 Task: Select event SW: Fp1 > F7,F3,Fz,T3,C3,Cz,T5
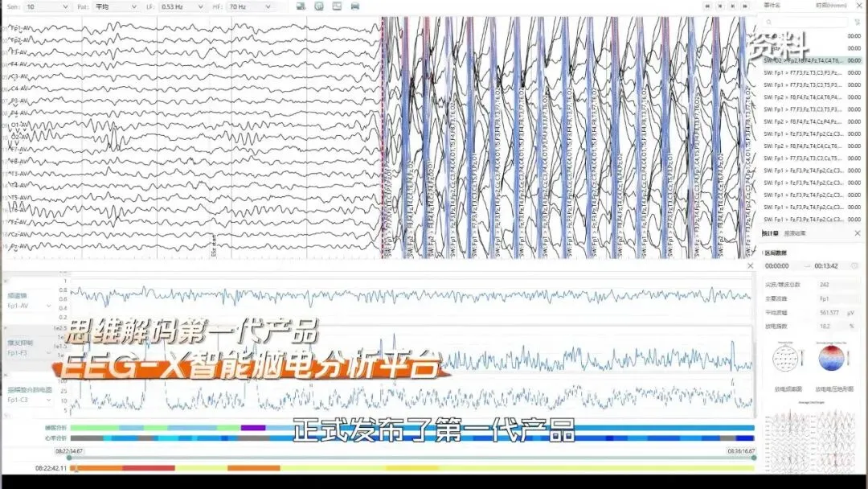[812, 158]
